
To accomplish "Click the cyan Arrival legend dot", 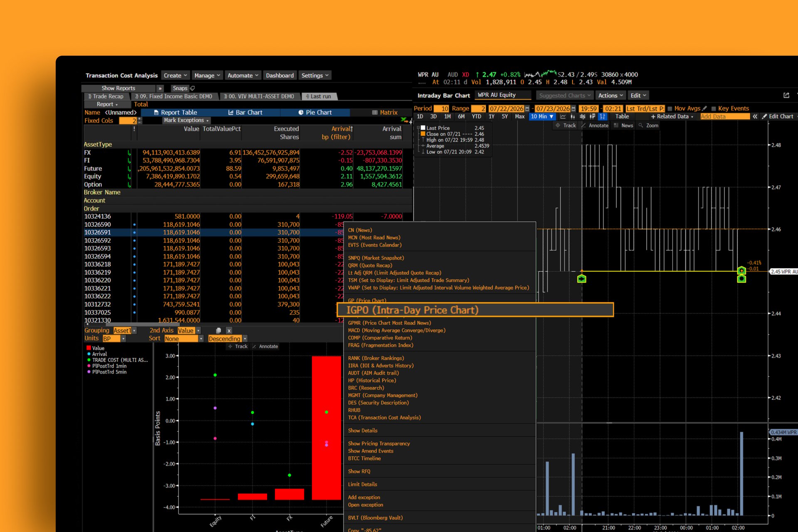I will [x=89, y=354].
